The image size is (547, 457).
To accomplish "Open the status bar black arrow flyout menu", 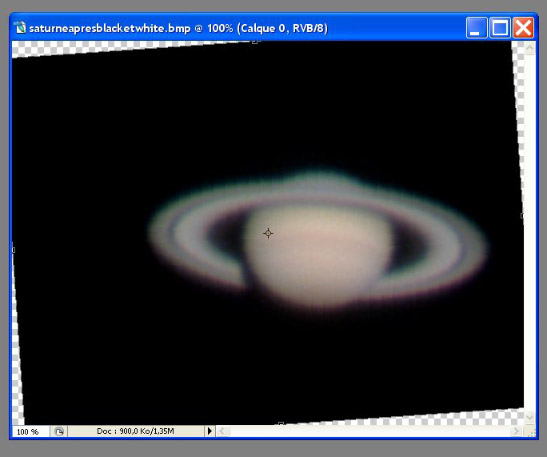I will 209,431.
